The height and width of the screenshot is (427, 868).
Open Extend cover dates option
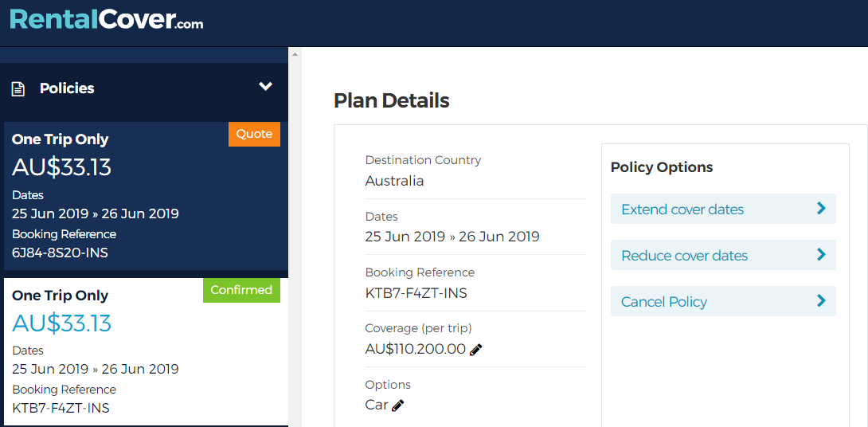[723, 209]
